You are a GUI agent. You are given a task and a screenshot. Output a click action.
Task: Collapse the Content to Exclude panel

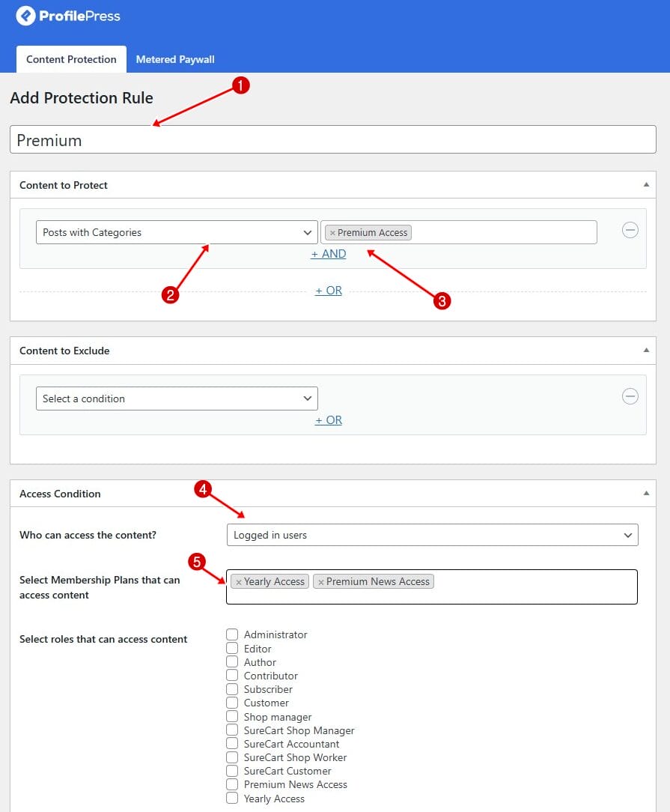(x=646, y=350)
